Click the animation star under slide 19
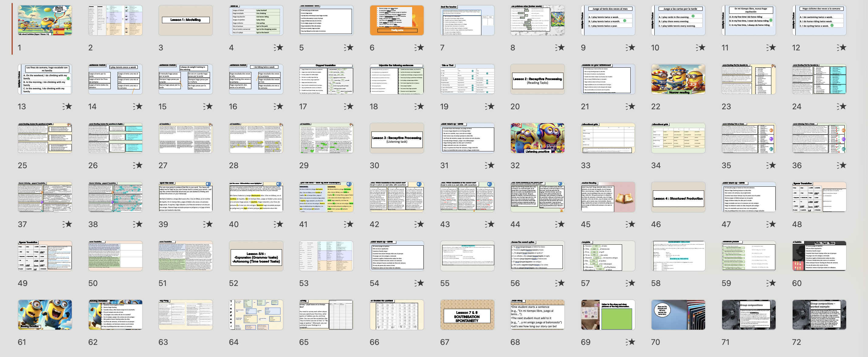Screen dimensions: 868x357 click(490, 106)
